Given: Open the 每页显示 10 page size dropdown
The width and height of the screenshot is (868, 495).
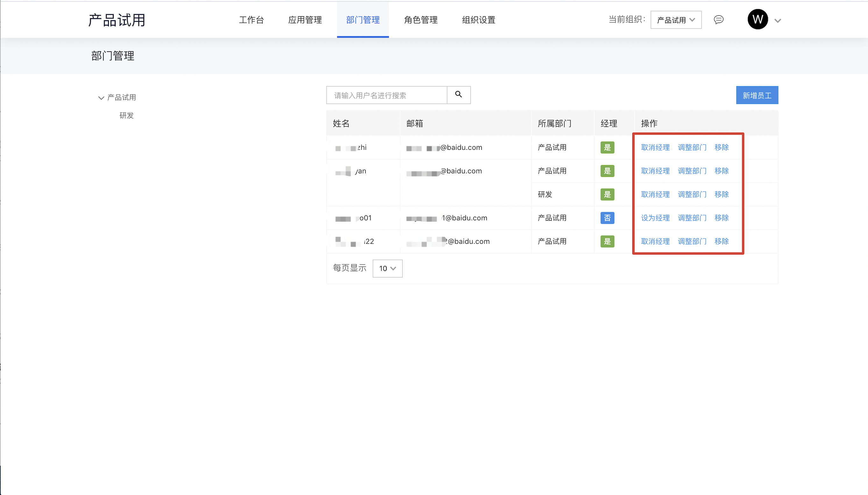Looking at the screenshot, I should (388, 268).
